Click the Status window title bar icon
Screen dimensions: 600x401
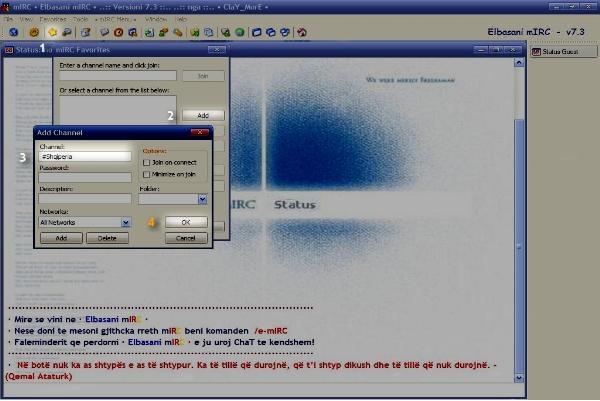click(x=9, y=50)
